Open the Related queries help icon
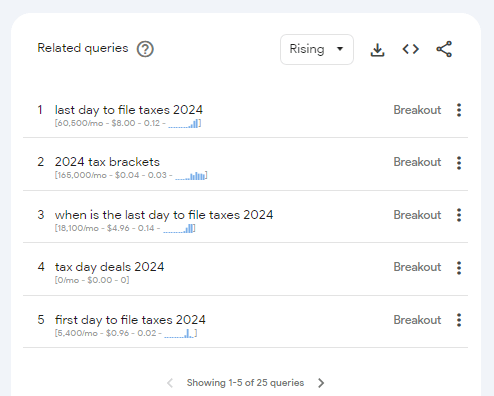Image resolution: width=494 pixels, height=396 pixels. click(145, 49)
